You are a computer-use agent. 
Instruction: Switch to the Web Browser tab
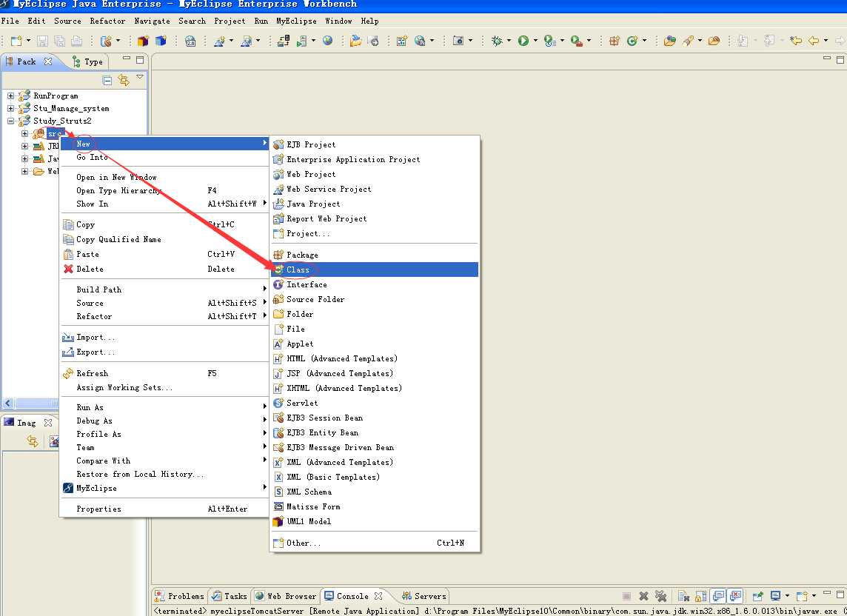(x=286, y=596)
